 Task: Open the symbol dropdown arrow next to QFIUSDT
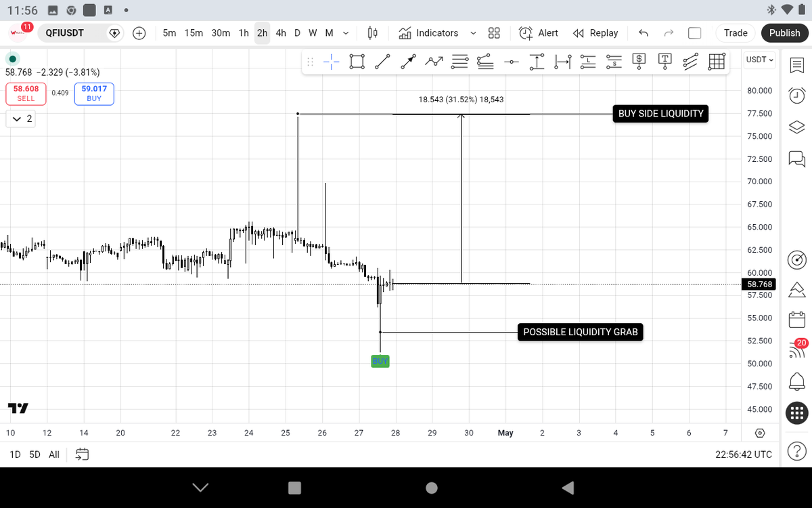click(x=114, y=33)
